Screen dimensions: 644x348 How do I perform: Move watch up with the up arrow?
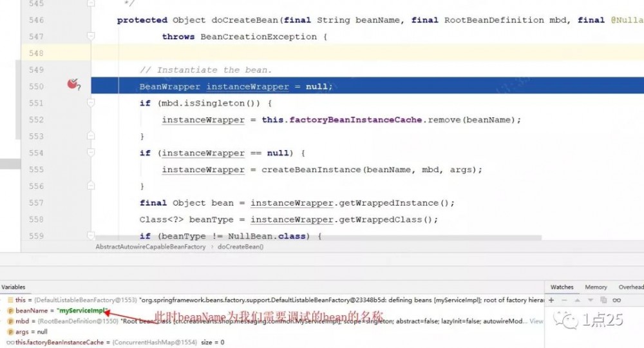click(x=578, y=300)
